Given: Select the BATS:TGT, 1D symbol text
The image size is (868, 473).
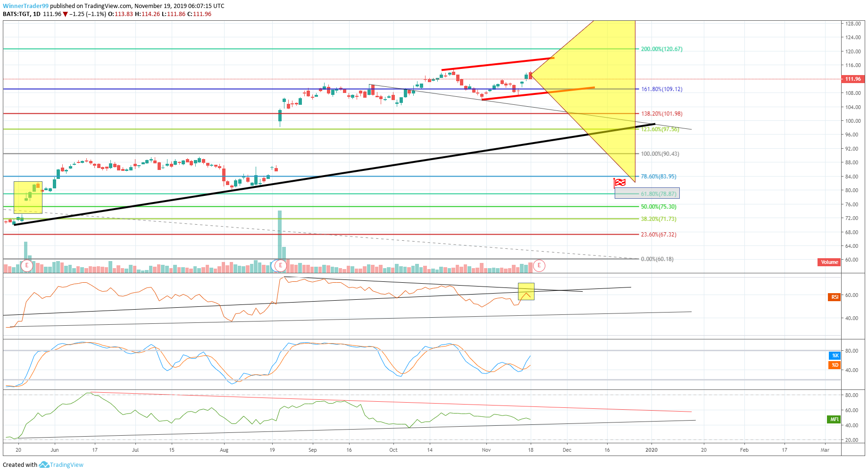Looking at the screenshot, I should 22,14.
